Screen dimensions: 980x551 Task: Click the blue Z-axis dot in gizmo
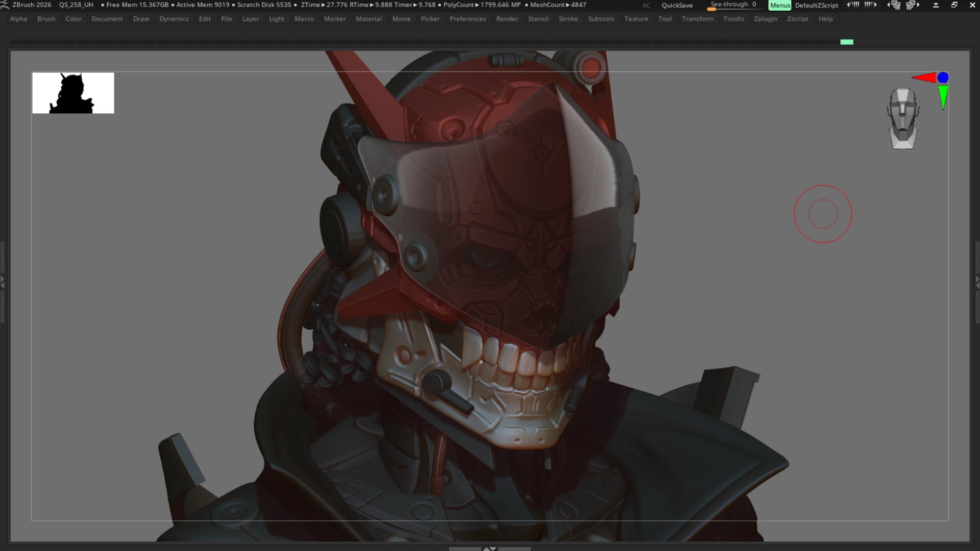[x=943, y=78]
